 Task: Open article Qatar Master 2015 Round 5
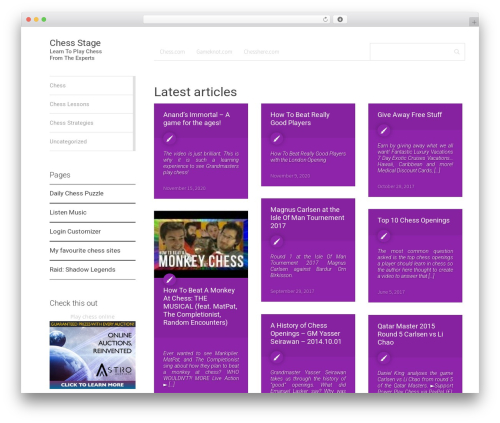point(410,334)
